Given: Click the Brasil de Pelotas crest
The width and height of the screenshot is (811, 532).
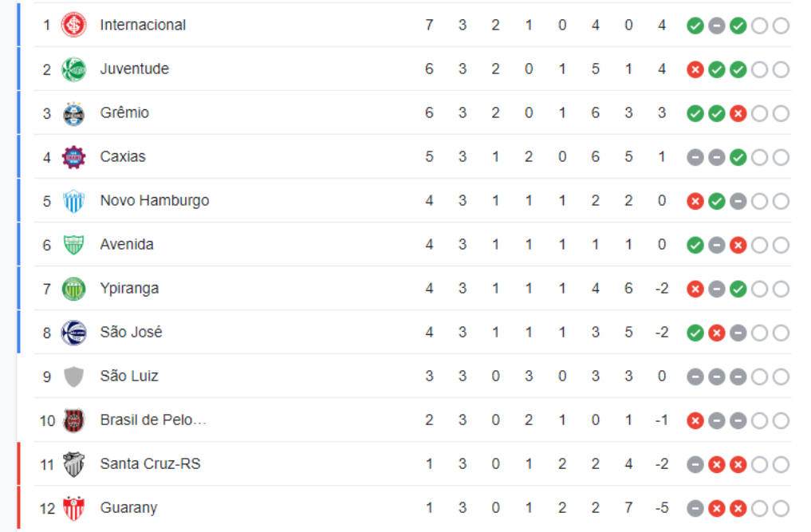Looking at the screenshot, I should click(73, 420).
